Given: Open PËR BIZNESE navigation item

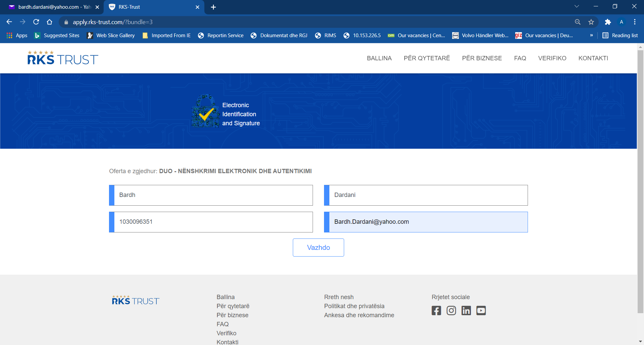Looking at the screenshot, I should pyautogui.click(x=482, y=58).
